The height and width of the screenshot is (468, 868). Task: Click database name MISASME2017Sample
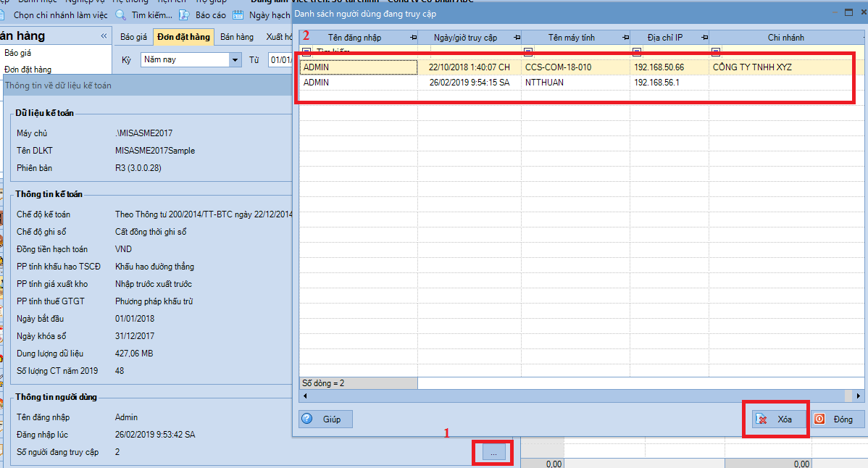(x=155, y=151)
